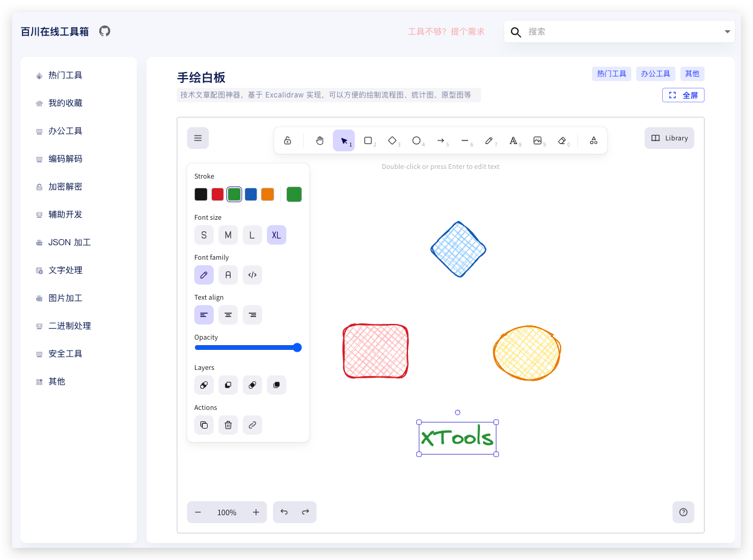Open the 图片加工 sidebar category
753x560 pixels.
65,298
